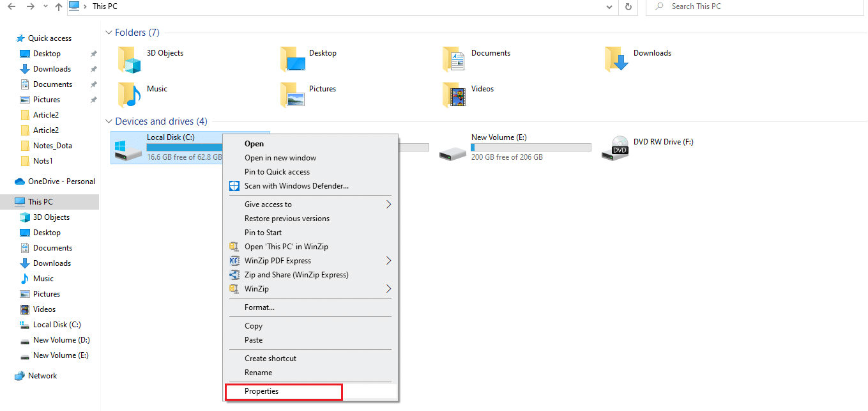Go up one folder level arrow
This screenshot has height=411, width=868.
click(59, 6)
